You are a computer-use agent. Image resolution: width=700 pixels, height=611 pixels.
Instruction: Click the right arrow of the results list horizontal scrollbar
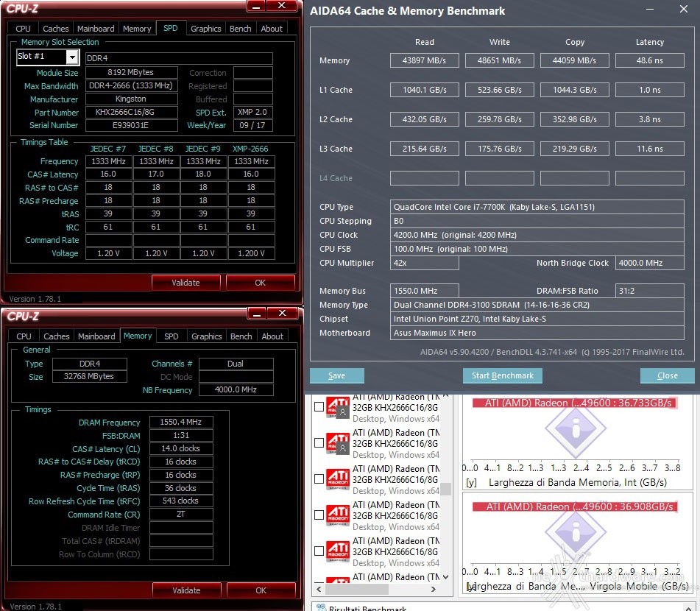tap(433, 589)
